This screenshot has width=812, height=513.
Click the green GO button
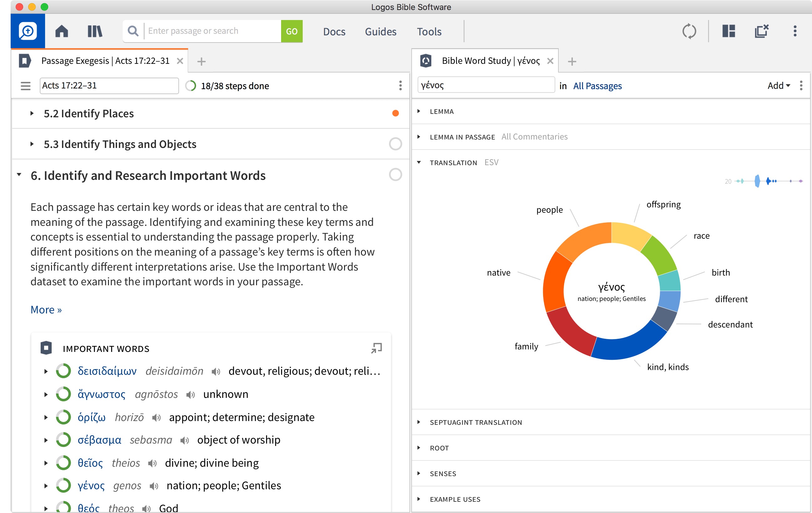[x=292, y=31]
